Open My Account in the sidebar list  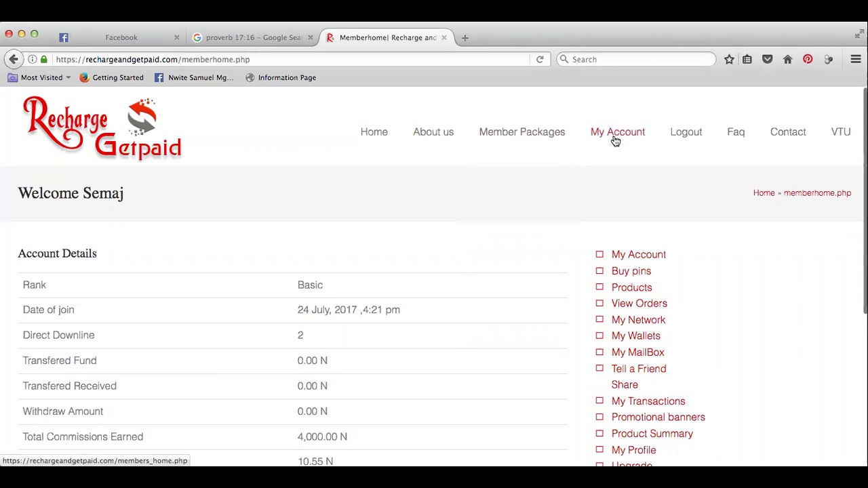click(x=639, y=254)
